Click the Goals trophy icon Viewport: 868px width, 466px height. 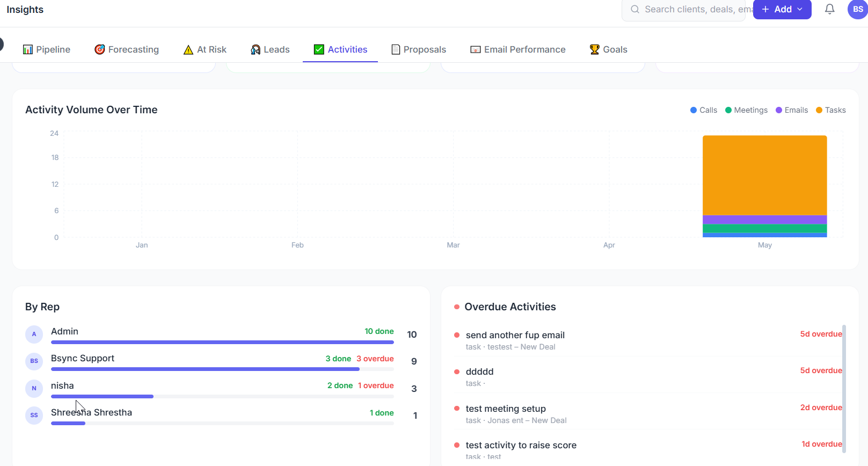coord(594,49)
